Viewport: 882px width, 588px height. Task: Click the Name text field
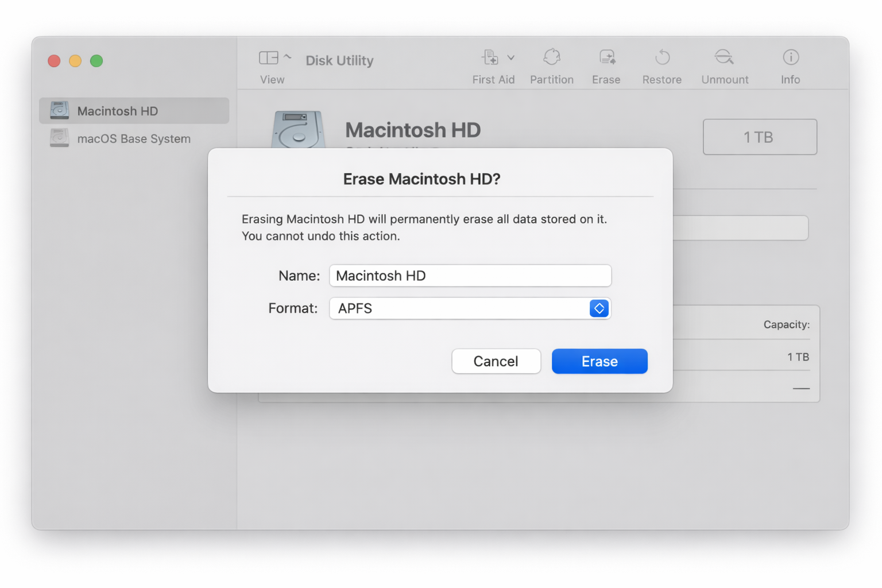[470, 276]
